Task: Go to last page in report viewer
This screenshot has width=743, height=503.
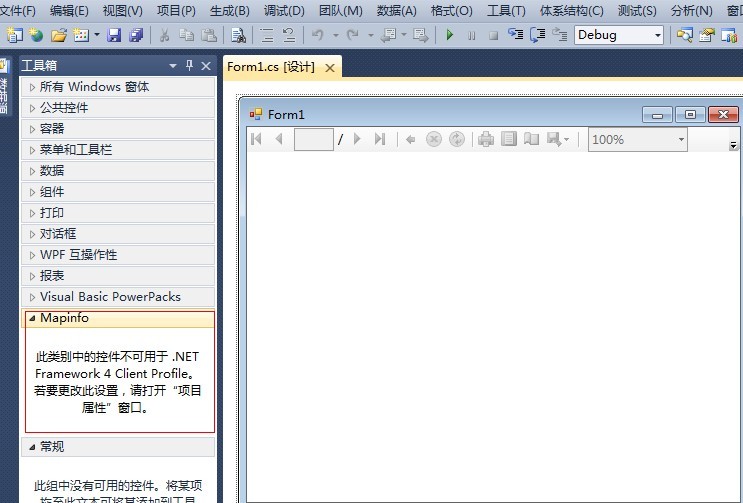Action: pos(379,140)
